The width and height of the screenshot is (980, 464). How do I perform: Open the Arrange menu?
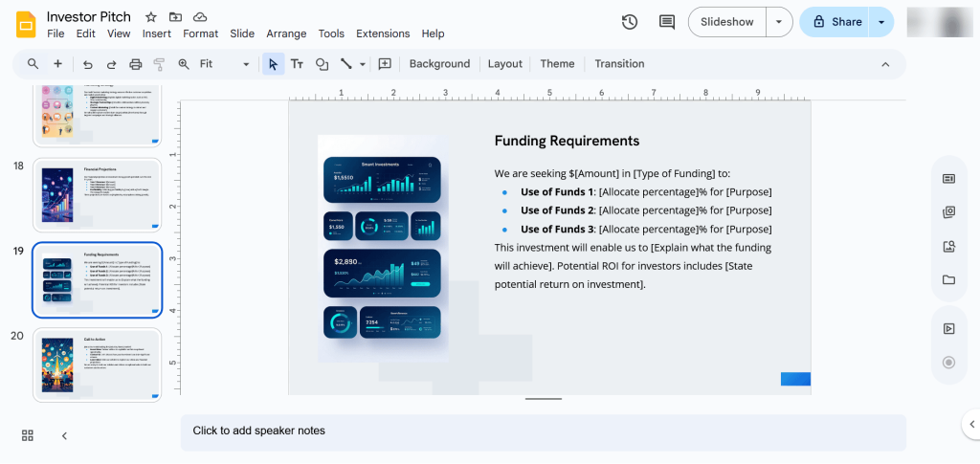(x=286, y=33)
